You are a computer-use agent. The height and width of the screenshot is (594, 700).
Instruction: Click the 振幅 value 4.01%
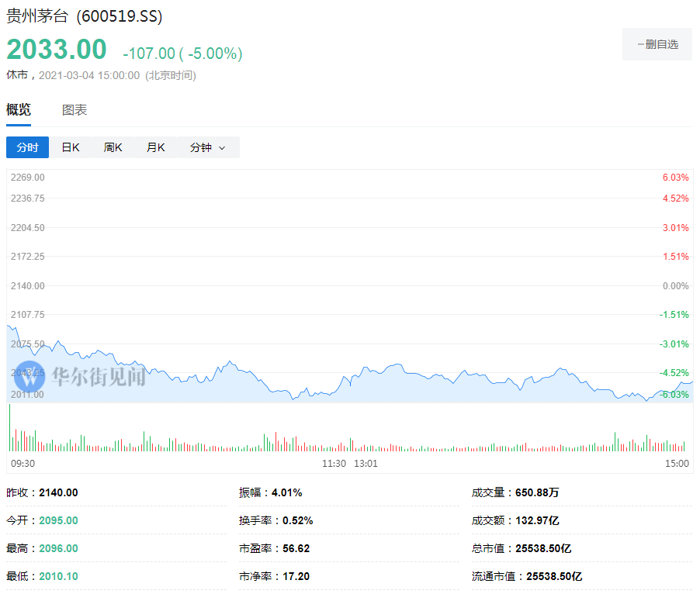(286, 492)
